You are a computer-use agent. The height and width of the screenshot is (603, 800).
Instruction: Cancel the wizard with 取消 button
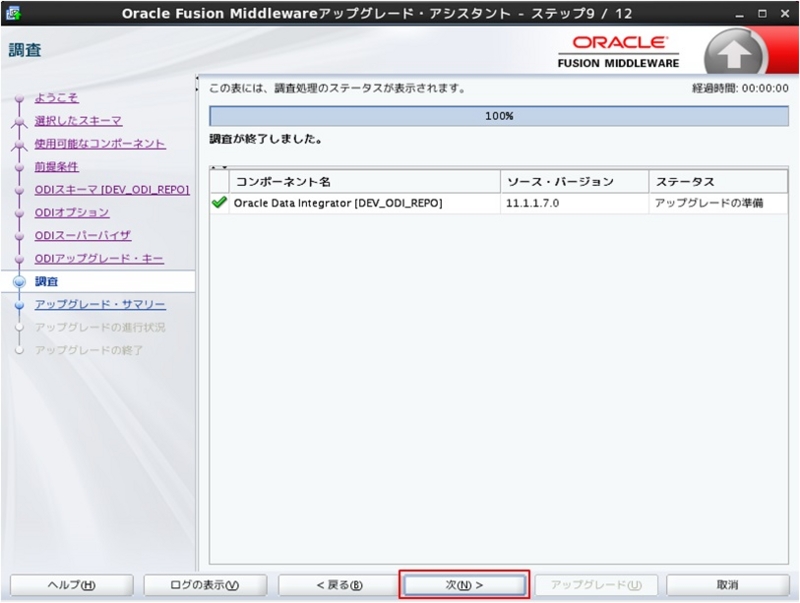[x=728, y=585]
